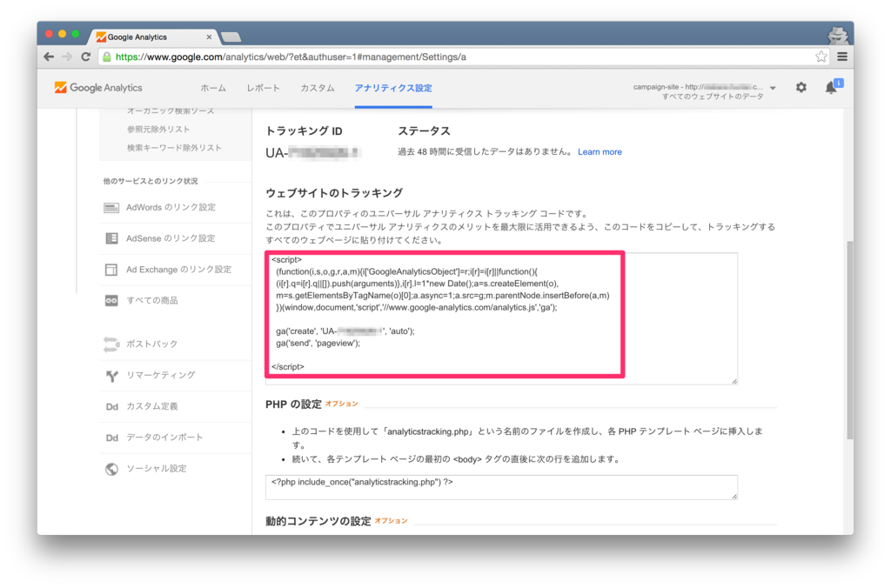Viewport: 891px width, 588px height.
Task: Open リマーケティング in sidebar
Action: [160, 376]
